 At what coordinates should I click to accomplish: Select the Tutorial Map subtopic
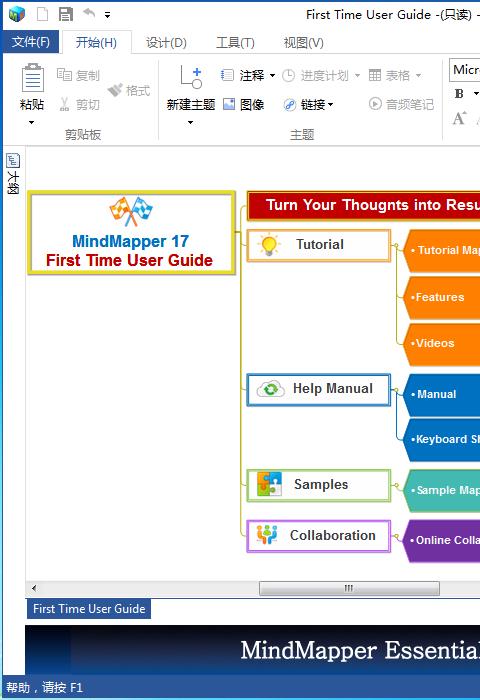pos(443,251)
